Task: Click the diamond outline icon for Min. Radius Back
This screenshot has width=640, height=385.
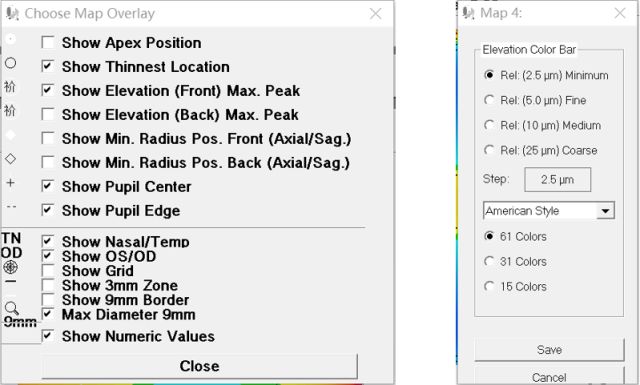Action: (x=11, y=158)
